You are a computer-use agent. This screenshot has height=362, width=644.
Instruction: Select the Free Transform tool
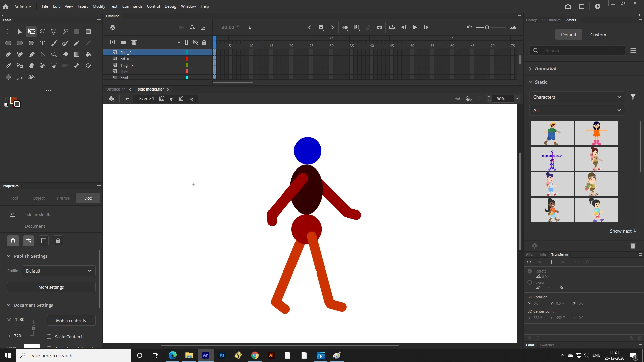point(31,32)
